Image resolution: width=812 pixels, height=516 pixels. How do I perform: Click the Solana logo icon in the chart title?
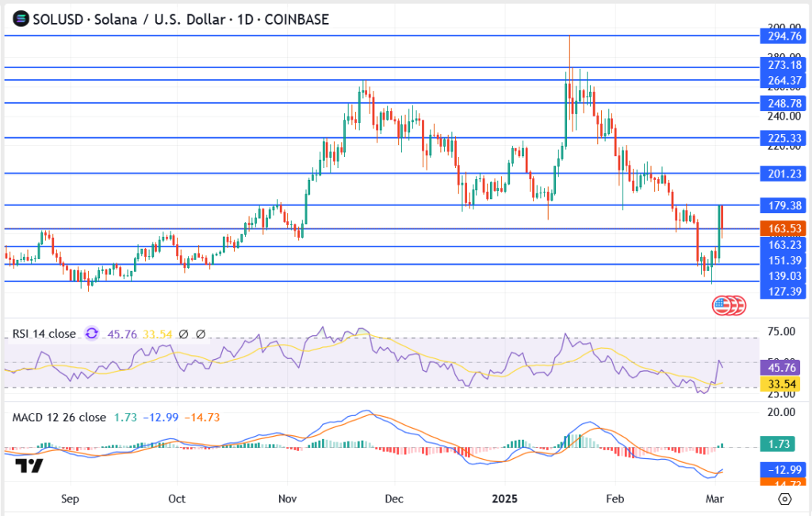(17, 19)
